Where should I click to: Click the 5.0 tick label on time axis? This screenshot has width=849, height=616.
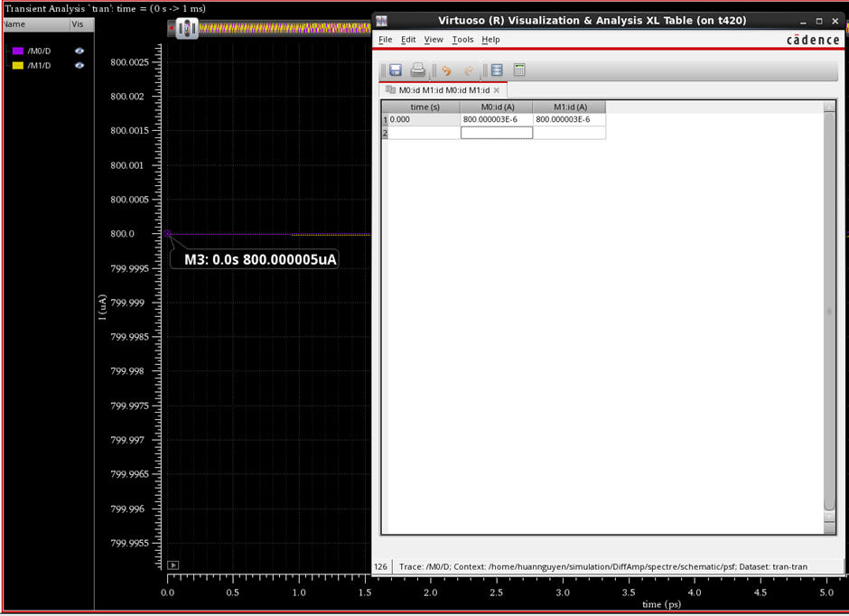[826, 593]
